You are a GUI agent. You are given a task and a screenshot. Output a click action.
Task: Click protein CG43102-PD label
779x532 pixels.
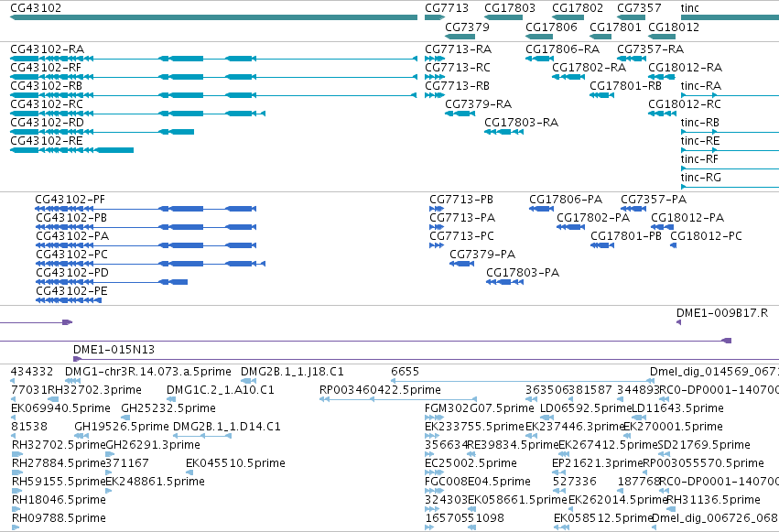click(x=72, y=273)
